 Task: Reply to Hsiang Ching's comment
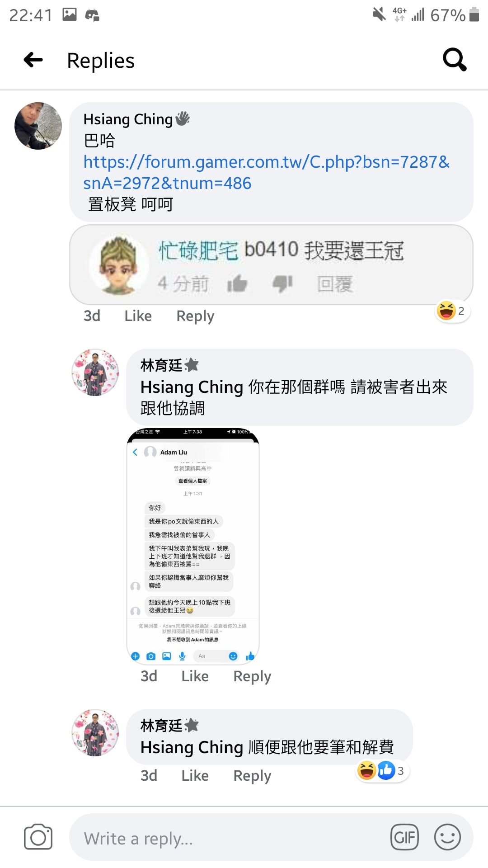click(195, 316)
